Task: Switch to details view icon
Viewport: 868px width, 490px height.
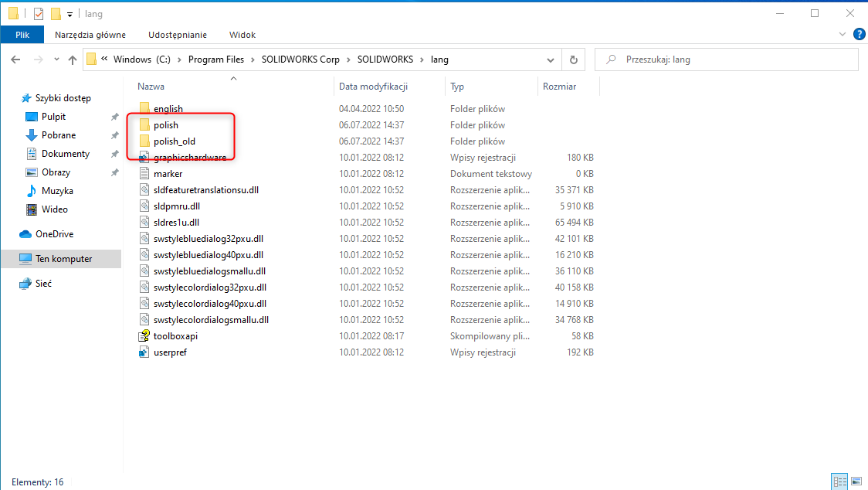Action: (839, 481)
